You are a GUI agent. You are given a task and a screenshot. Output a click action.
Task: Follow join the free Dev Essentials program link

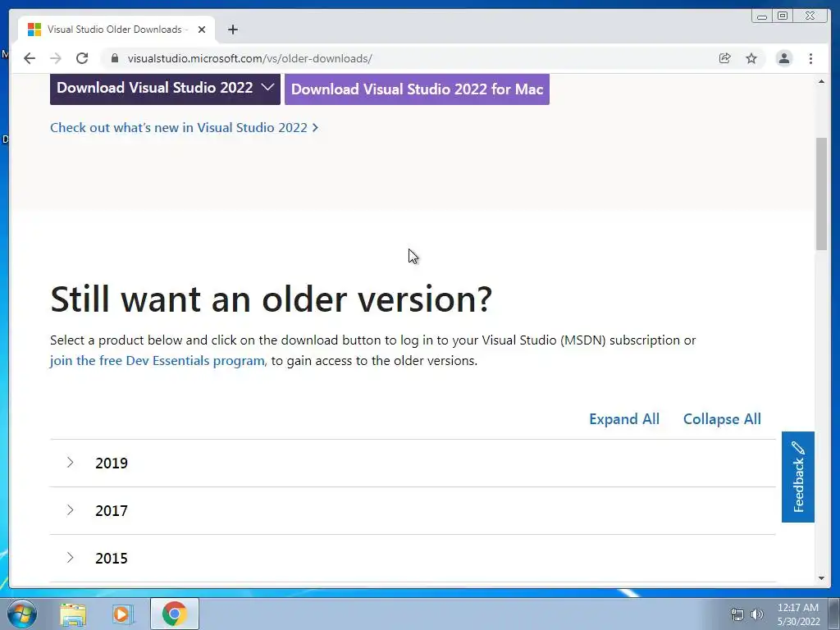[x=157, y=361]
